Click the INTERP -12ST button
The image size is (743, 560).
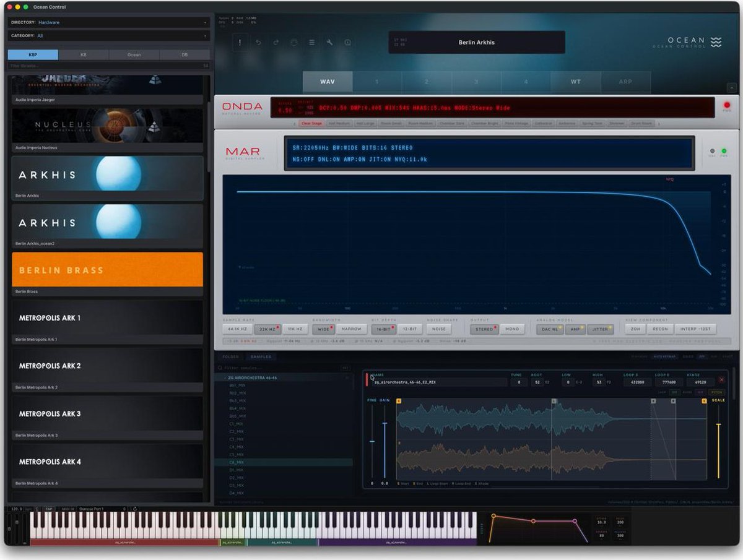tap(695, 329)
